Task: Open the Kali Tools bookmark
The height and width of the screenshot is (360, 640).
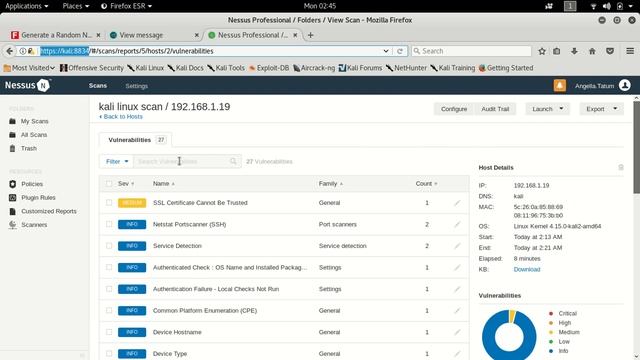Action: click(x=226, y=68)
